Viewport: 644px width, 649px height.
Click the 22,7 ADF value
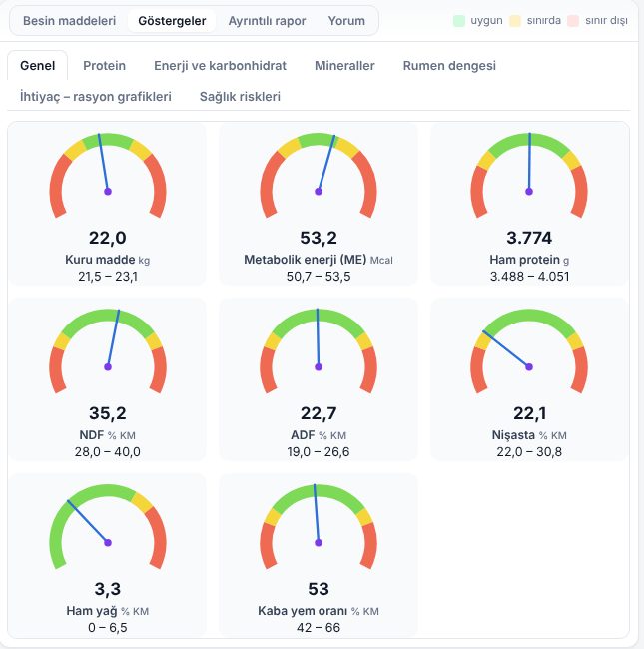click(319, 413)
